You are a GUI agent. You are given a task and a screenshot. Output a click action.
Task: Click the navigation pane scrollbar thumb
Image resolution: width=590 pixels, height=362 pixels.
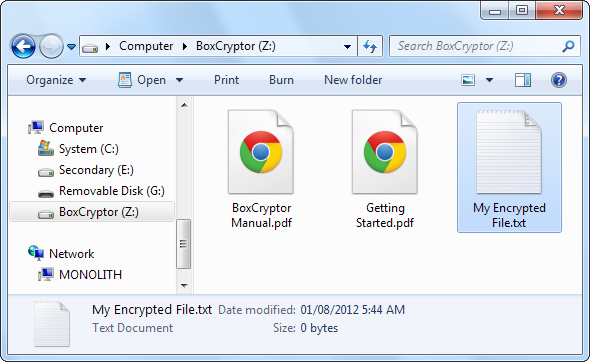click(184, 244)
